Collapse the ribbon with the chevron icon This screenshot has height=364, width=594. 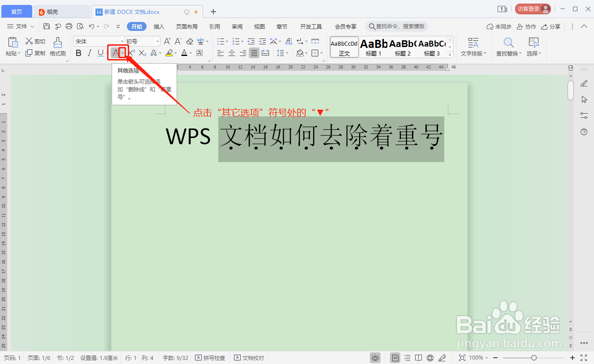(584, 26)
